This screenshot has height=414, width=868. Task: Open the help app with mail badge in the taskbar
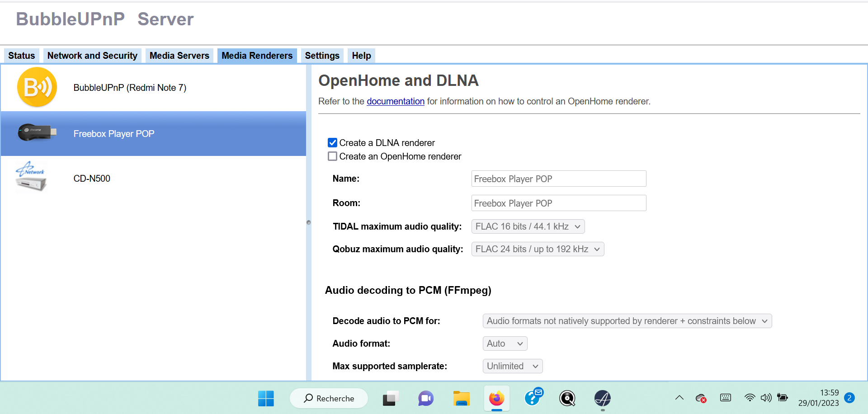click(x=533, y=397)
